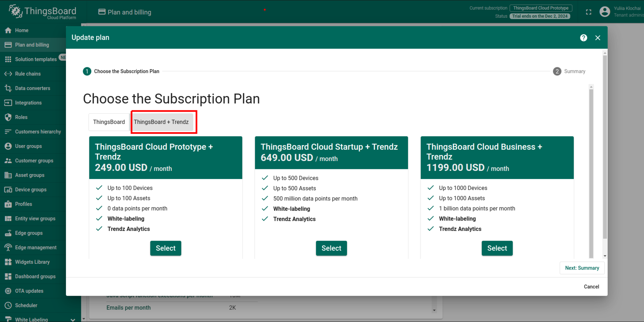Screen dimensions: 644x322
Task: Click Next: Summary button
Action: 582,268
